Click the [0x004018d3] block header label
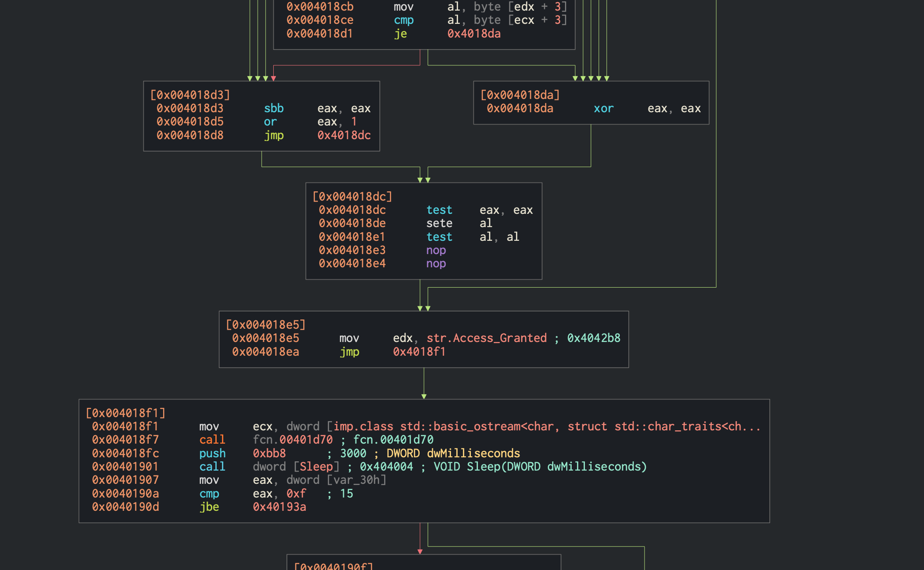The width and height of the screenshot is (924, 570). [190, 95]
